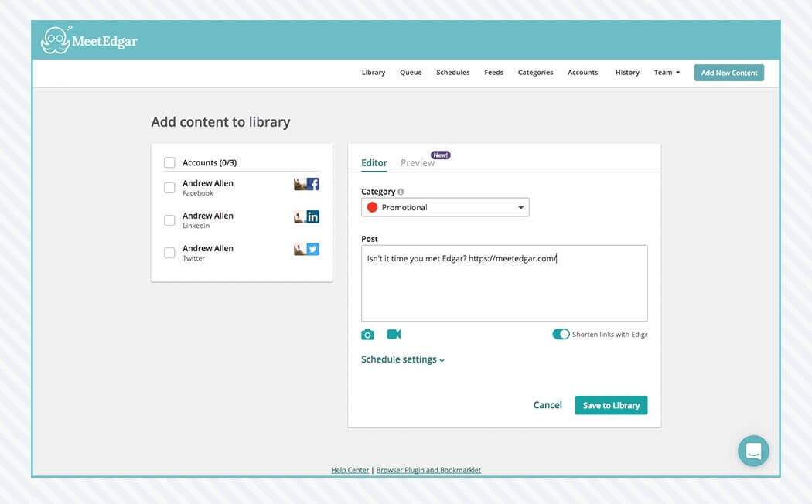Check the Andrew Allen Linkedin checkbox
Image resolution: width=812 pixels, height=504 pixels.
[169, 220]
